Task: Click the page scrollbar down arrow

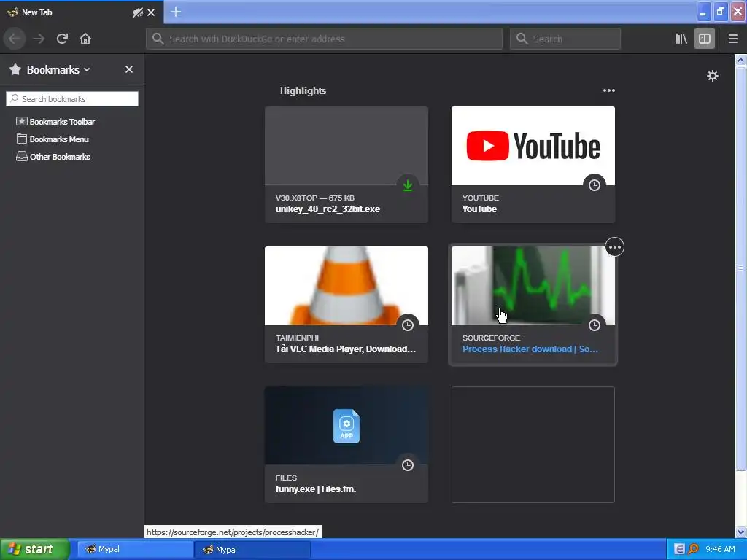Action: pyautogui.click(x=740, y=532)
